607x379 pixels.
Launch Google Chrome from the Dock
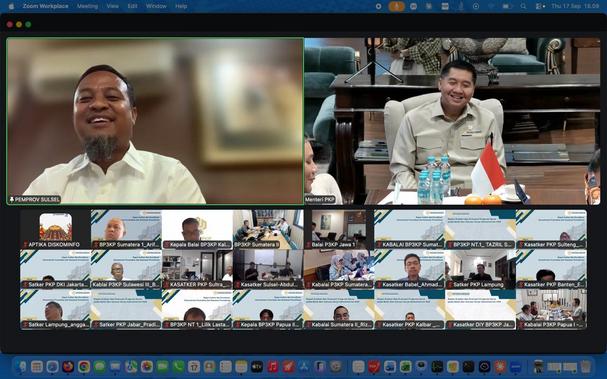pyautogui.click(x=84, y=366)
